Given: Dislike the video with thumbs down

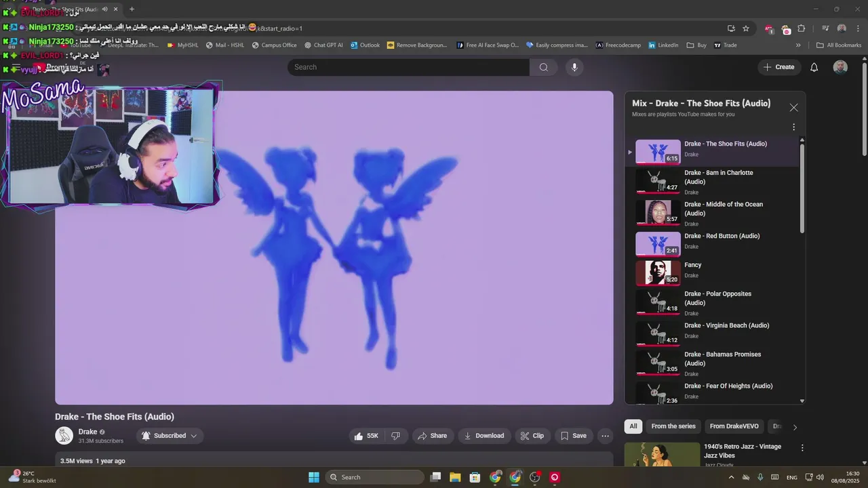Looking at the screenshot, I should [x=396, y=436].
